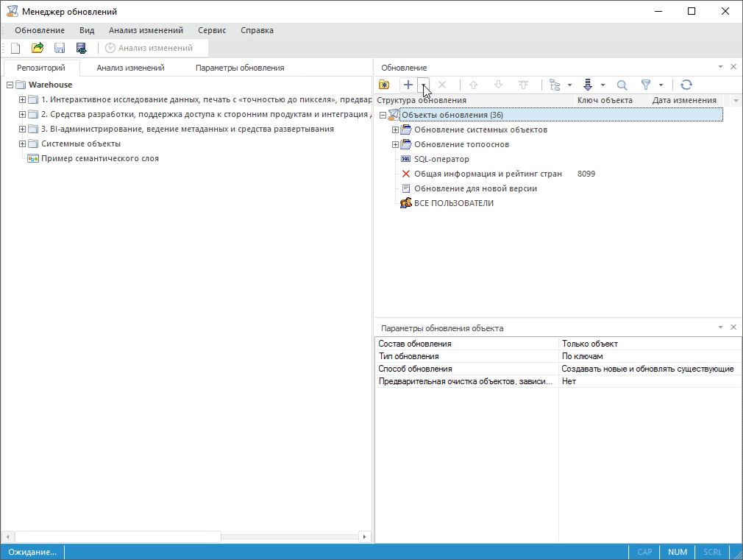This screenshot has width=743, height=560.
Task: Select 'Обновление для новой версии' item
Action: click(475, 188)
